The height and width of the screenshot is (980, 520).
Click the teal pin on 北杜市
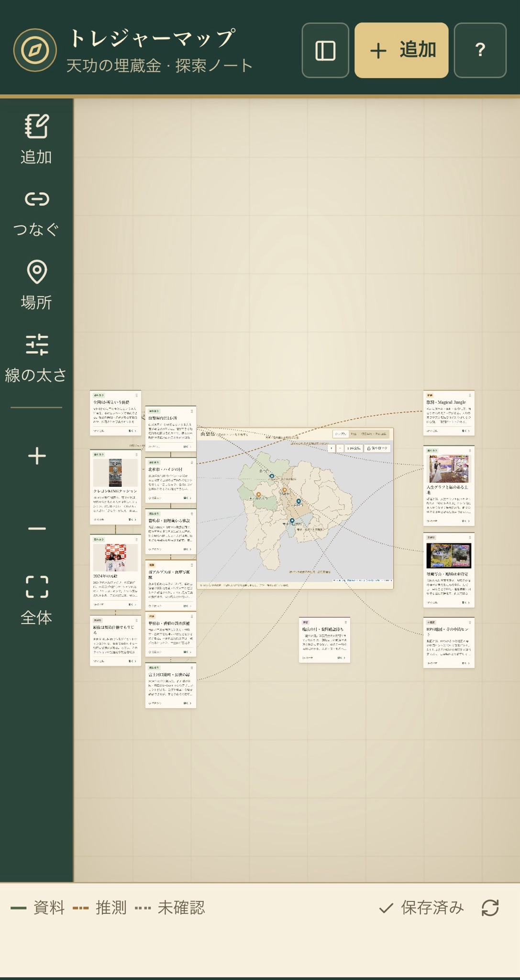point(272,476)
